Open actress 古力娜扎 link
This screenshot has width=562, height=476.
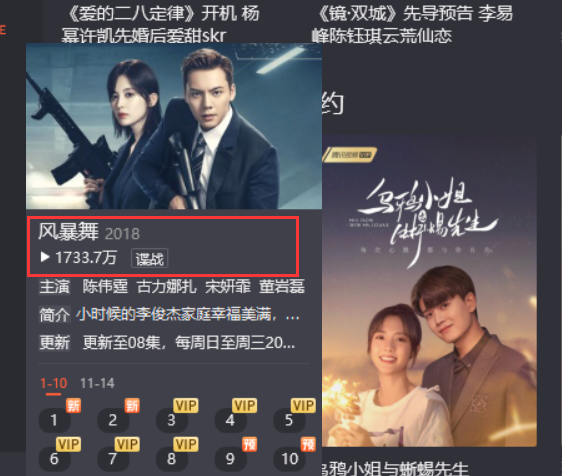coord(167,286)
